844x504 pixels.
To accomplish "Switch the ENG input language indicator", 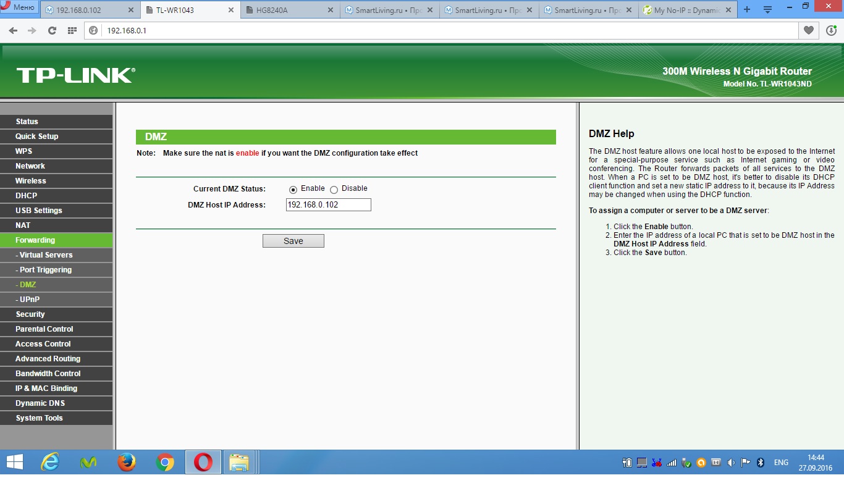I will (781, 463).
